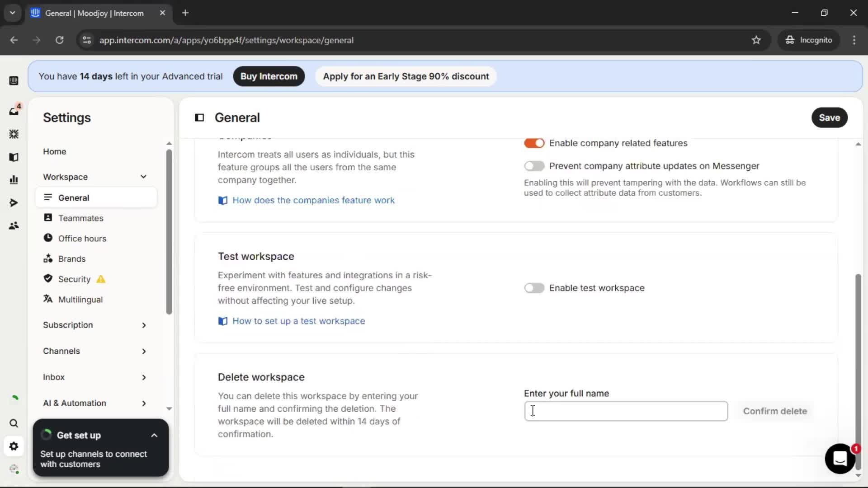Open Security settings
This screenshot has width=868, height=488.
click(x=75, y=279)
